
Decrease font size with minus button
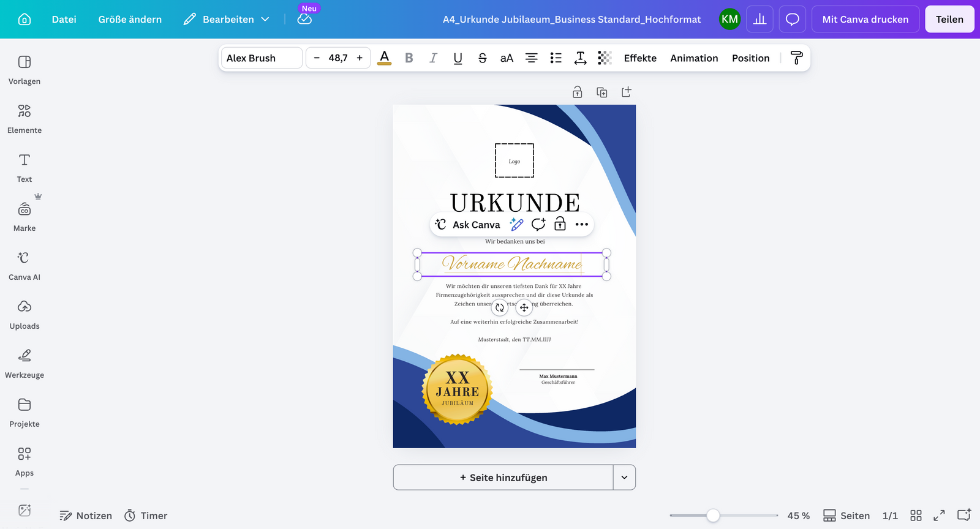point(317,58)
